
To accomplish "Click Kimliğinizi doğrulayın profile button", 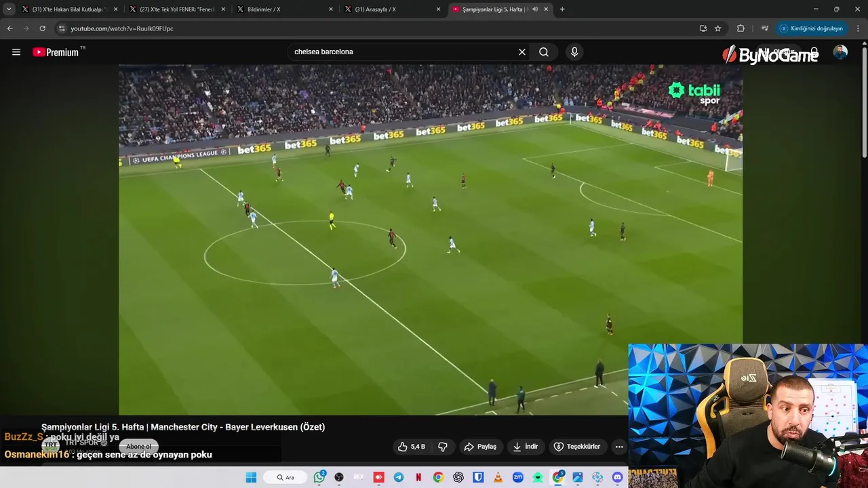I will point(811,28).
